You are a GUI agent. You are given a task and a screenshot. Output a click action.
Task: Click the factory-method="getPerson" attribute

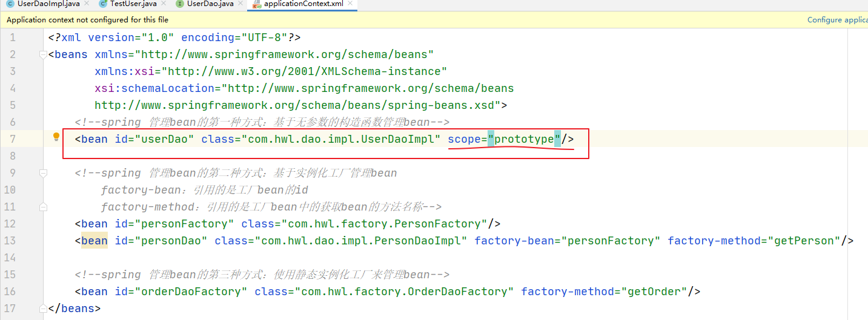point(754,241)
